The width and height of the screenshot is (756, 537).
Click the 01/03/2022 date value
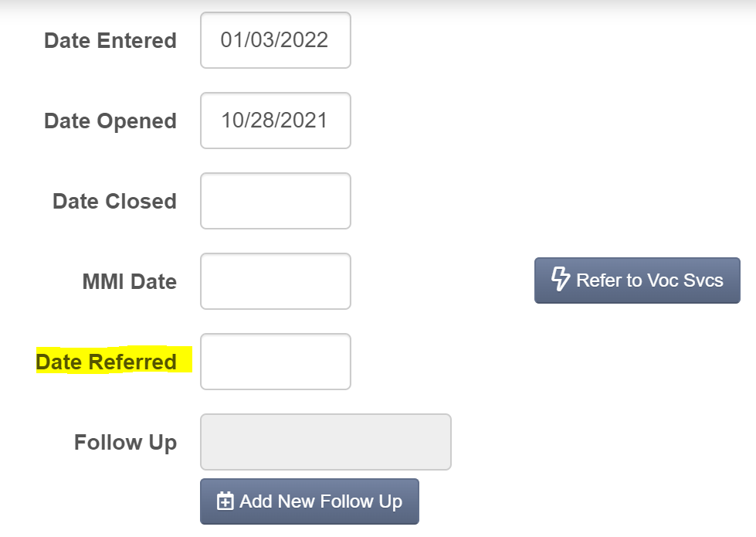pyautogui.click(x=274, y=40)
